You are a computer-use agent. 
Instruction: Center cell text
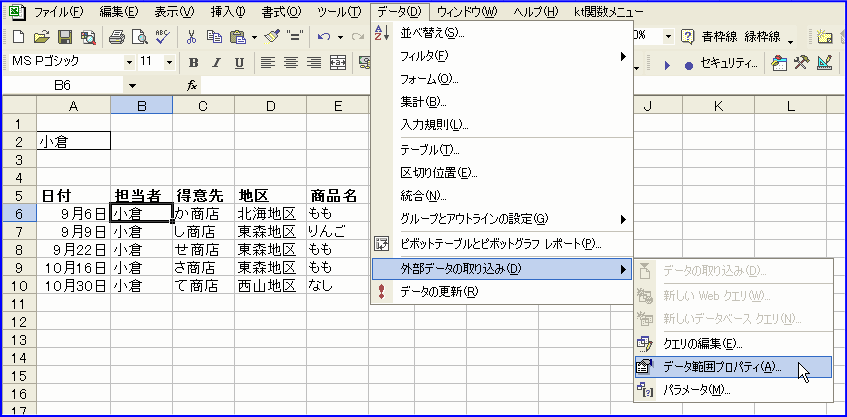291,63
